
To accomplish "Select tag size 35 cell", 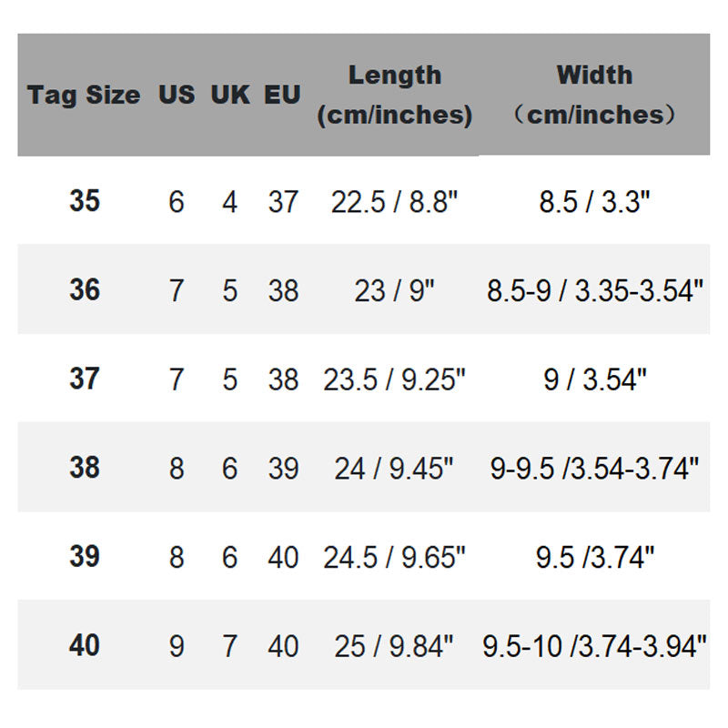I will point(85,201).
